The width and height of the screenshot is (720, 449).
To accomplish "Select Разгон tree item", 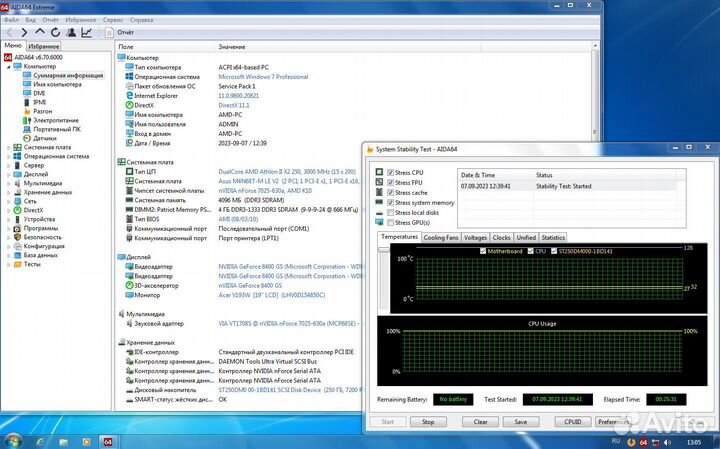I will (43, 111).
